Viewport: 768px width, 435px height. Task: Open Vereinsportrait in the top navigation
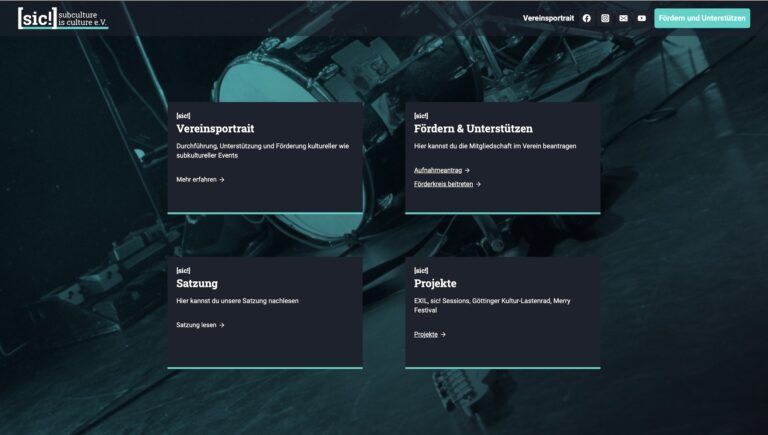click(548, 18)
